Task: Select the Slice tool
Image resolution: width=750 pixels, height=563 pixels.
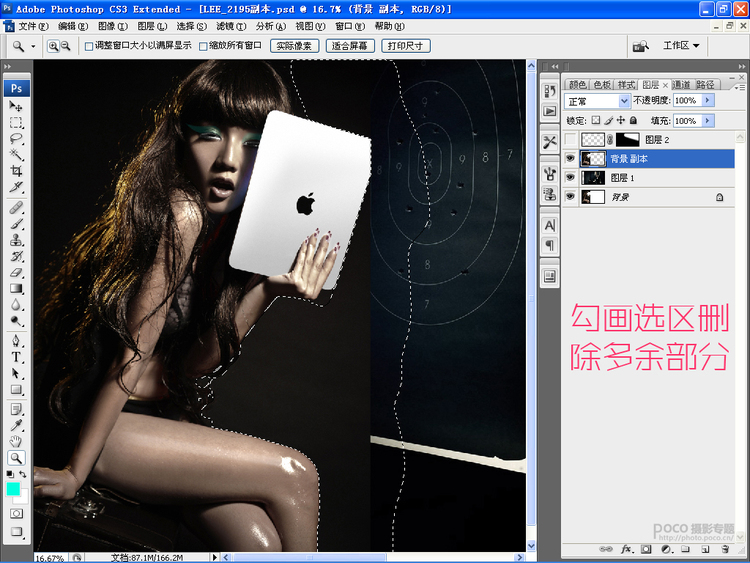Action: pos(16,187)
